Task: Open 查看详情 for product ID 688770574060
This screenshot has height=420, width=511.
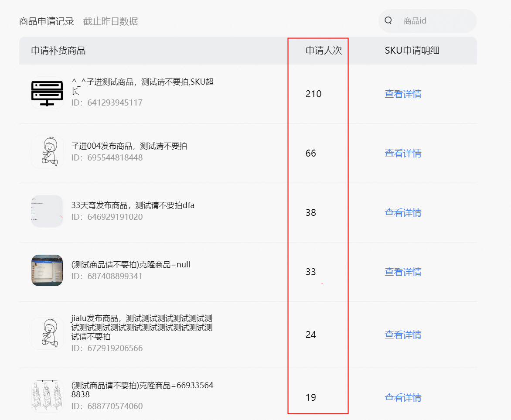Action: pos(403,397)
